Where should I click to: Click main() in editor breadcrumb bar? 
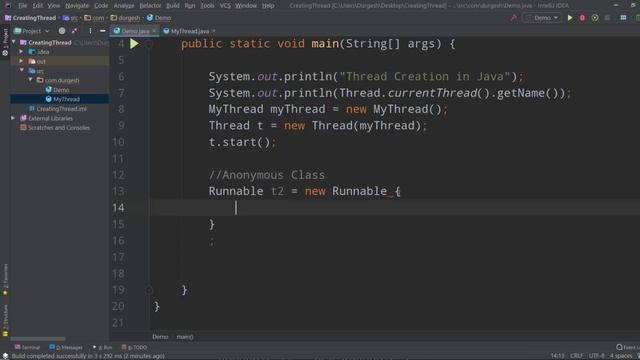(x=185, y=337)
